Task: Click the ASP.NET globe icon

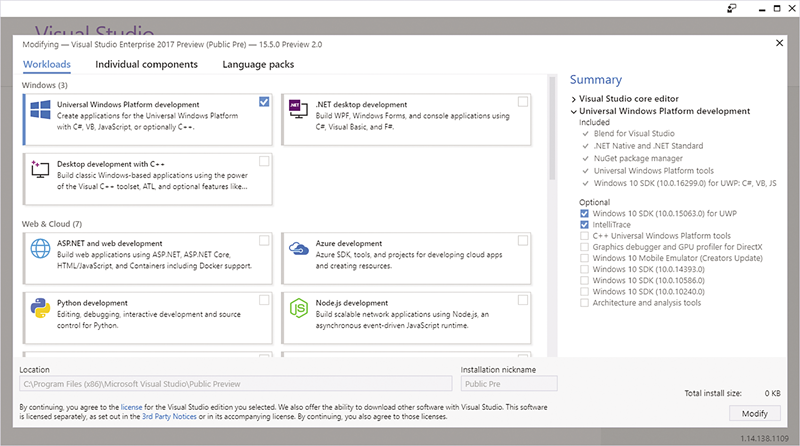Action: point(40,249)
